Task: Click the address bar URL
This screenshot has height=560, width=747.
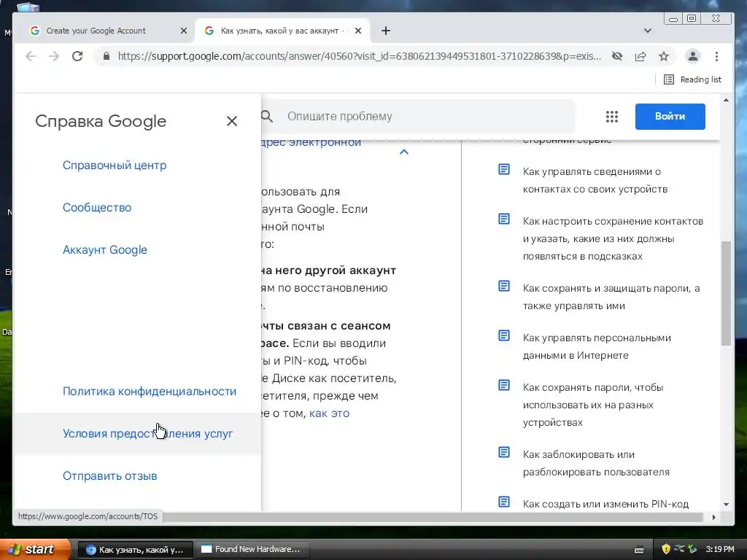Action: pos(359,56)
